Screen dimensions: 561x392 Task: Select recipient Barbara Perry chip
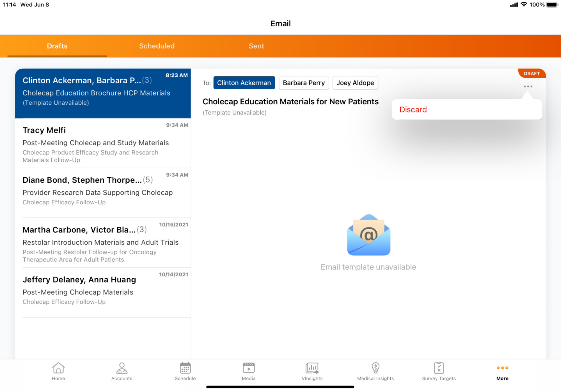304,83
